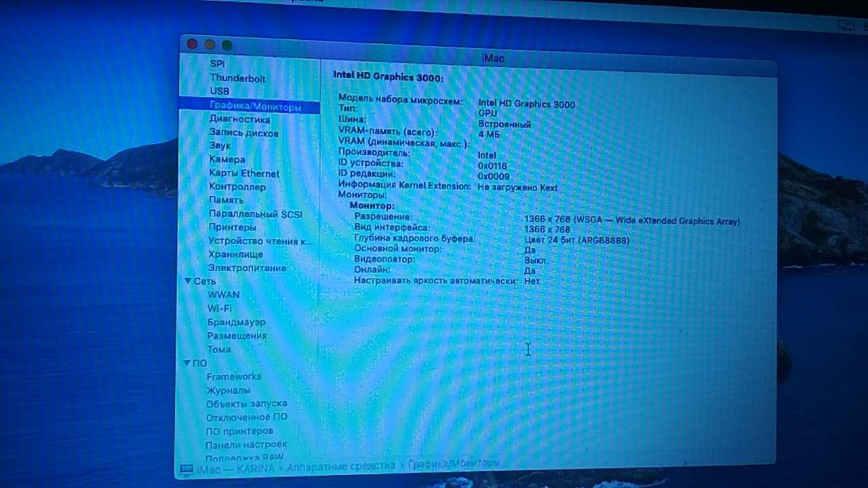Click the Не загружено Kext value
The image size is (868, 488).
517,187
